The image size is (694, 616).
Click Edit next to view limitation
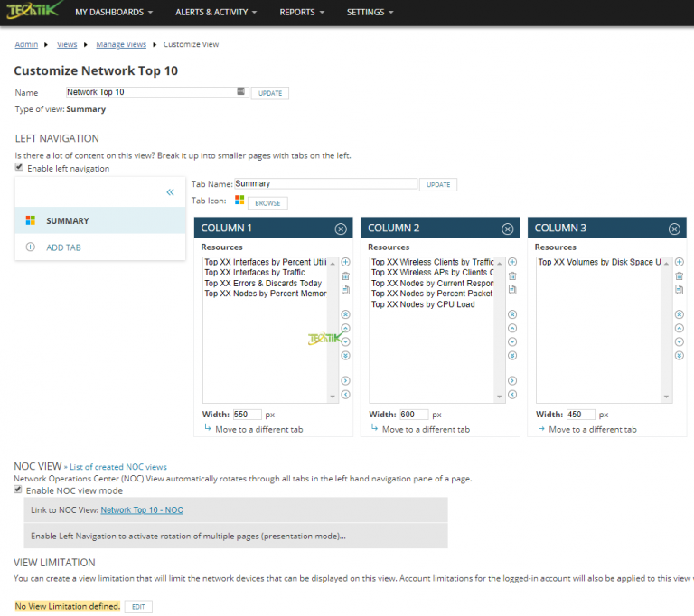click(138, 607)
